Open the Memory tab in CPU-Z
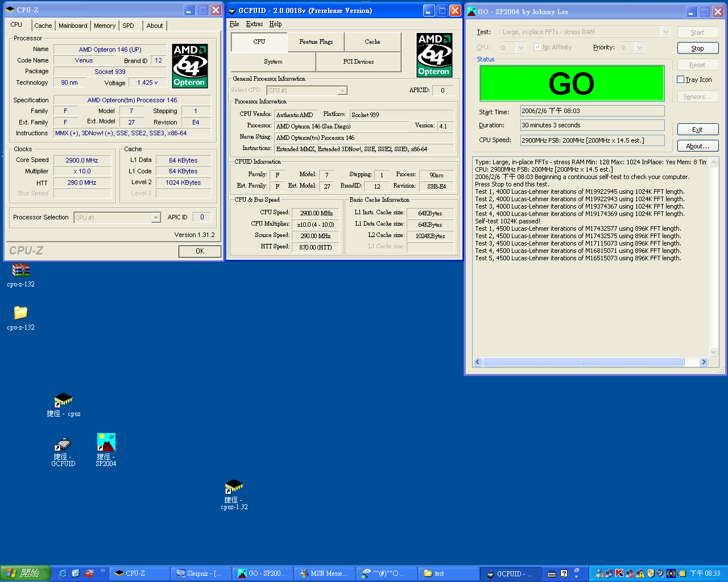Image resolution: width=728 pixels, height=582 pixels. tap(105, 26)
